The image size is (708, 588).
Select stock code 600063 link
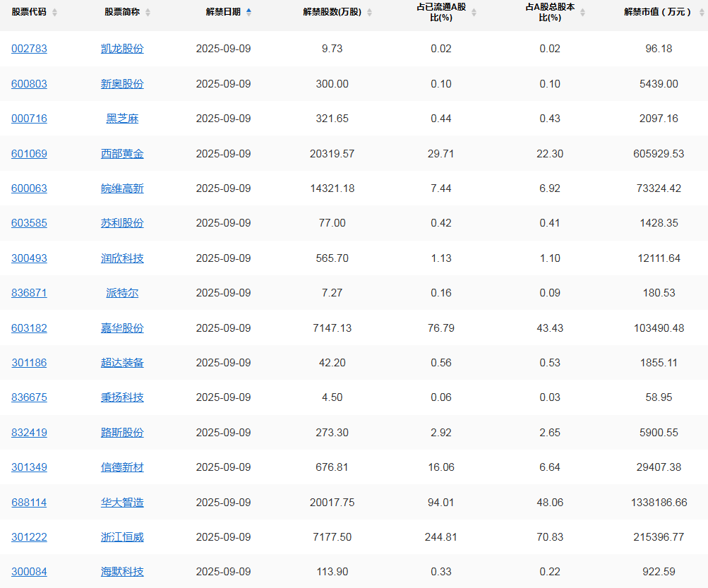[x=29, y=188]
